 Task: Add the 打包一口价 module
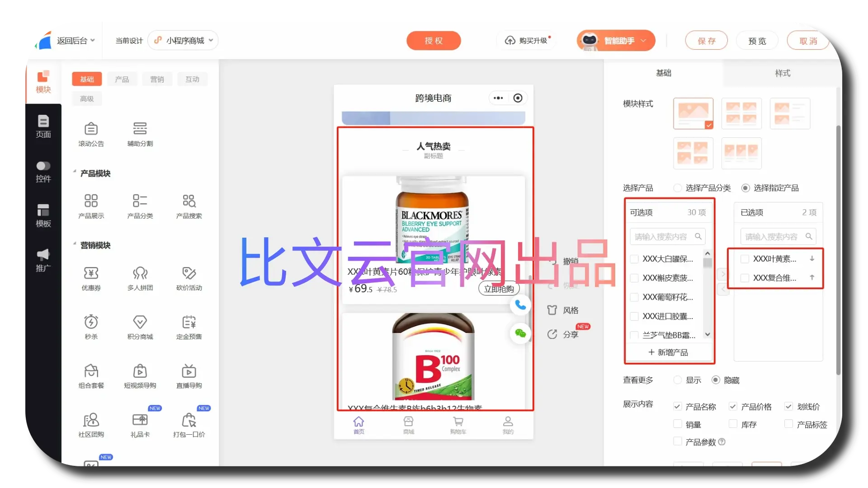(189, 425)
